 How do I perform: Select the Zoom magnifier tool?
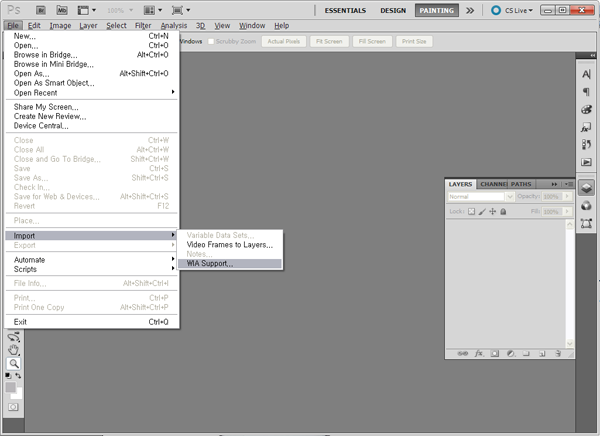pos(14,364)
